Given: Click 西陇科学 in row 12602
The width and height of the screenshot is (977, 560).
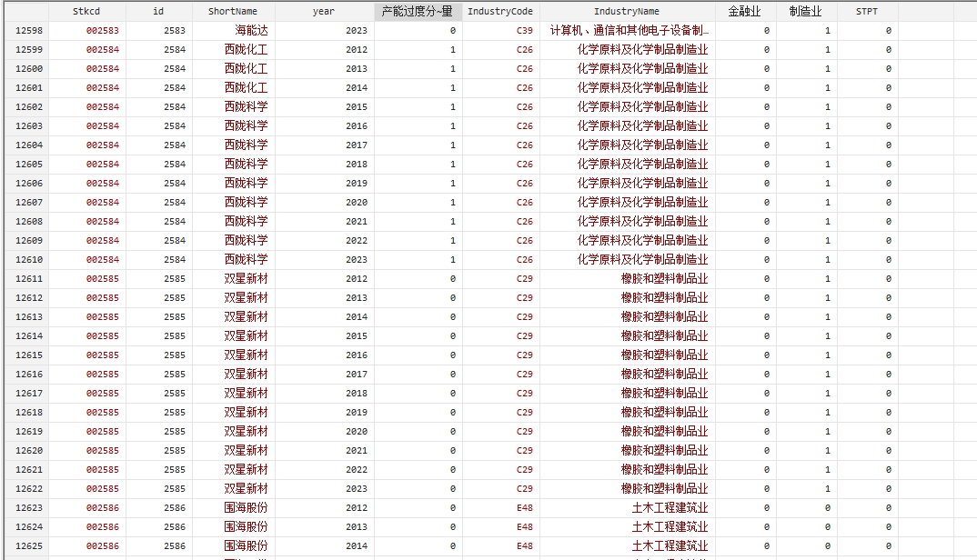Looking at the screenshot, I should click(247, 107).
